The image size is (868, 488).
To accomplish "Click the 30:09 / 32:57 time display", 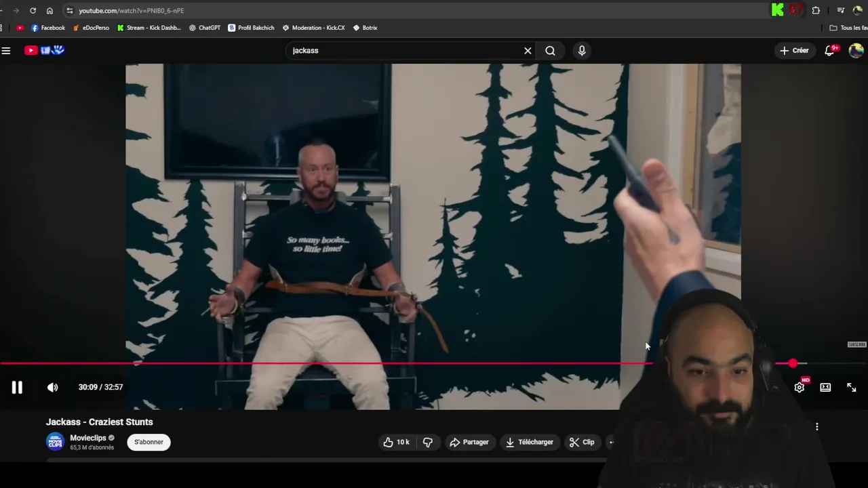I will [100, 387].
